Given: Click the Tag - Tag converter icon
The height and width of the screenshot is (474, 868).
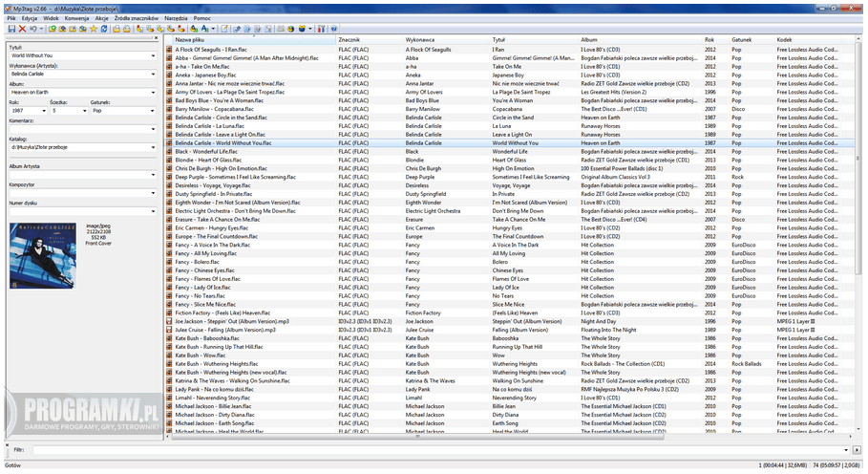Looking at the screenshot, I should point(181,29).
